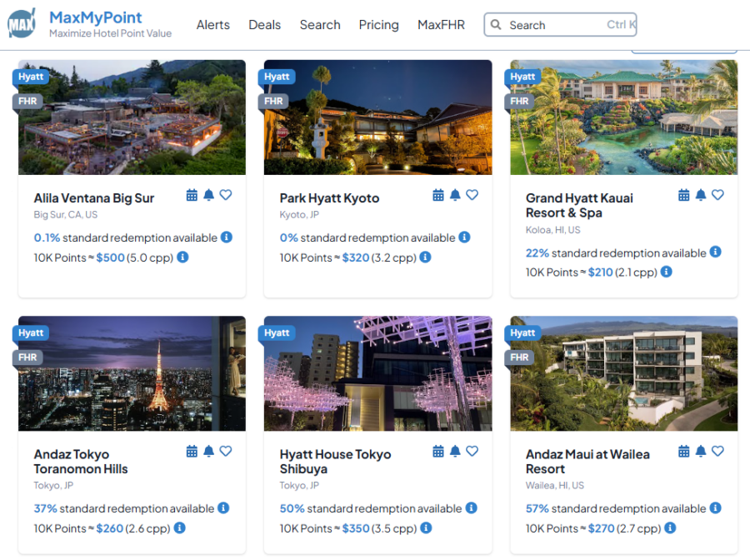Open calendar for Grand Hyatt Kauai
The height and width of the screenshot is (560, 750).
[684, 195]
